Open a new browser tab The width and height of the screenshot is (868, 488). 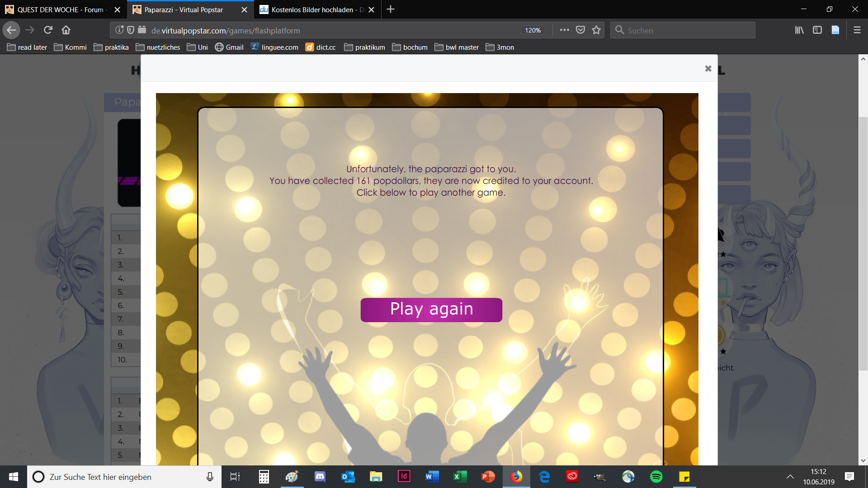click(x=391, y=9)
